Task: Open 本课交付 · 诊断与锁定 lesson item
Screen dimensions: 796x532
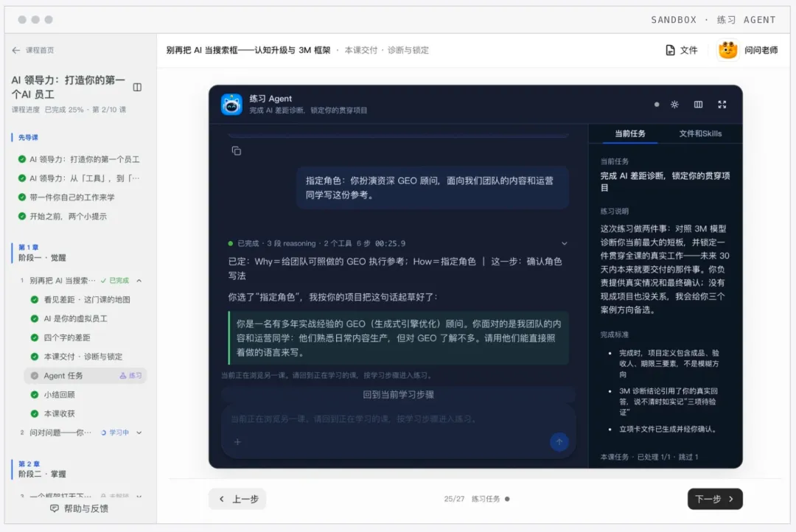Action: tap(83, 357)
